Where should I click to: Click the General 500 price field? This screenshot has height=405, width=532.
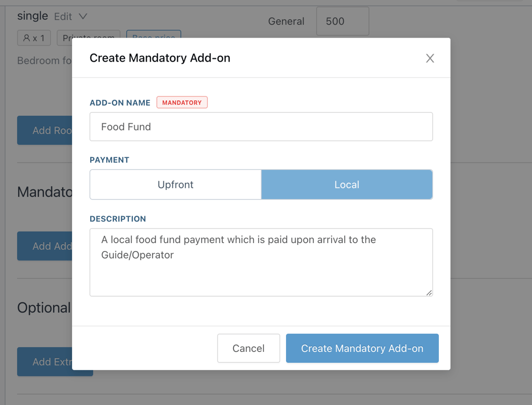click(342, 21)
